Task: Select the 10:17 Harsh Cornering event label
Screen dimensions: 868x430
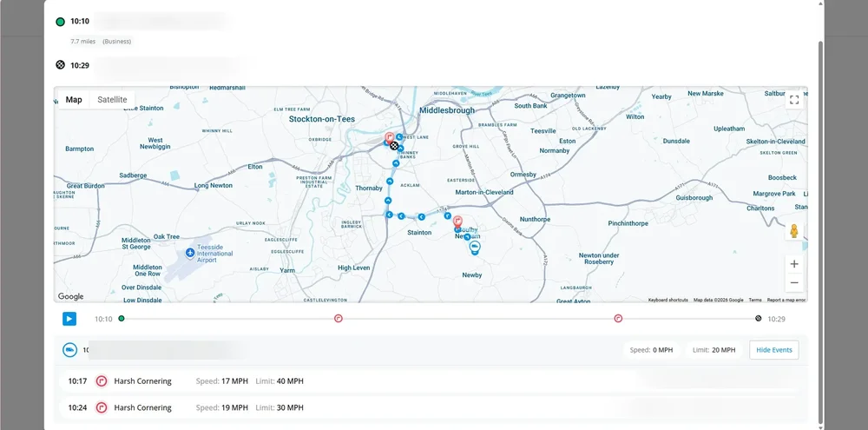Action: point(143,381)
